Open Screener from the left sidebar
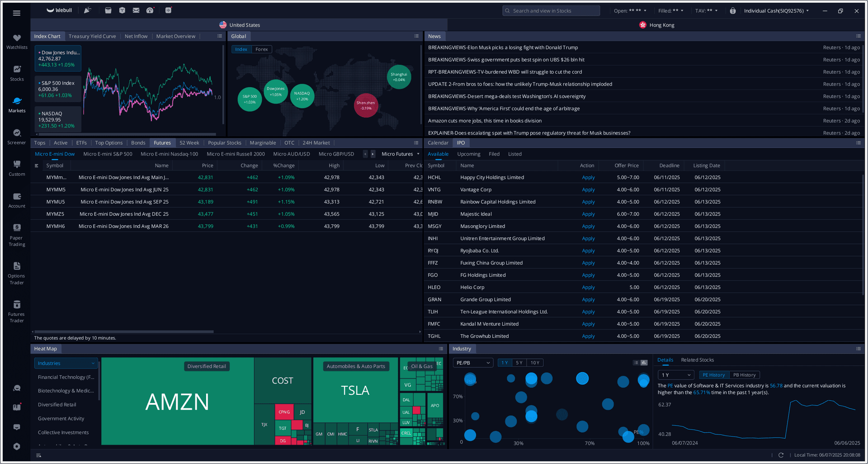This screenshot has height=464, width=868. [17, 136]
